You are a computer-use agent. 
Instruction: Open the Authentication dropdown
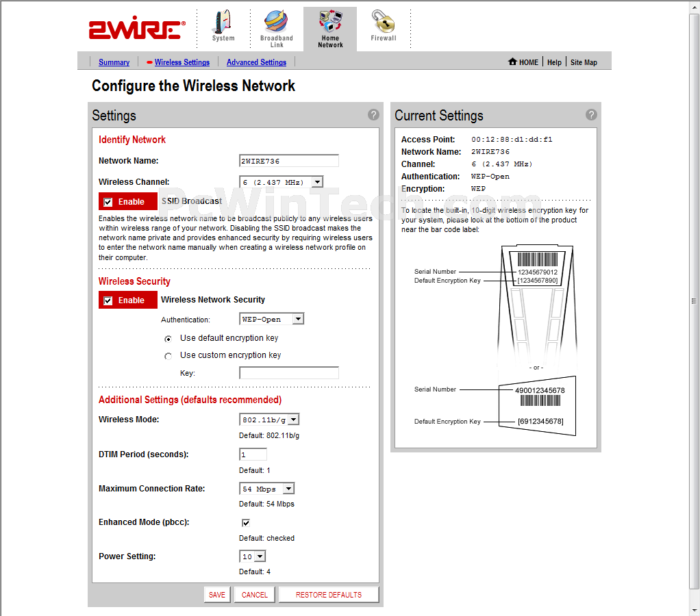click(271, 319)
